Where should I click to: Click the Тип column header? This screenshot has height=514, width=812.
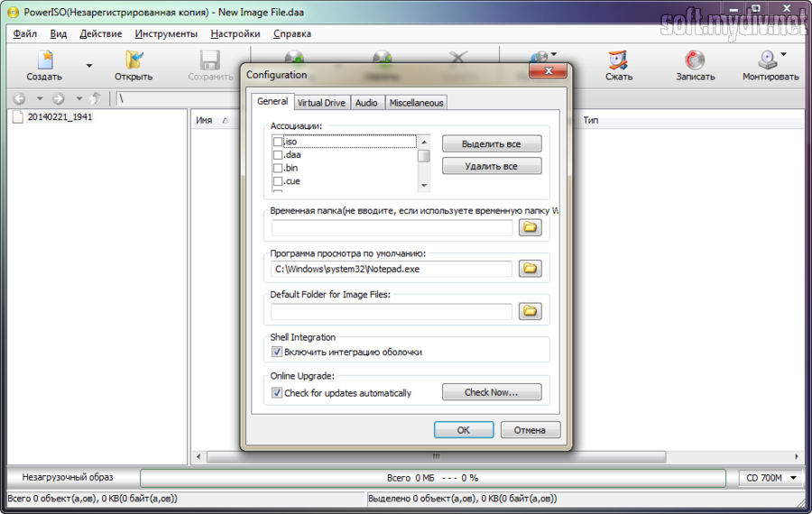pyautogui.click(x=590, y=120)
